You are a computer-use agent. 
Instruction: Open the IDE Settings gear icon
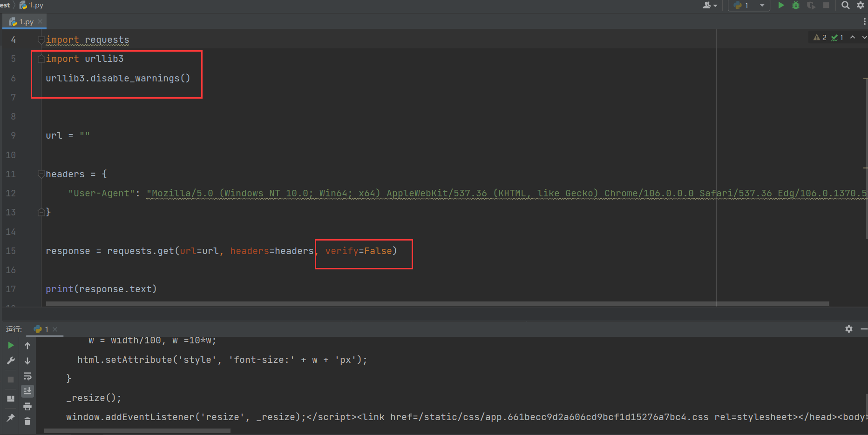click(x=861, y=5)
